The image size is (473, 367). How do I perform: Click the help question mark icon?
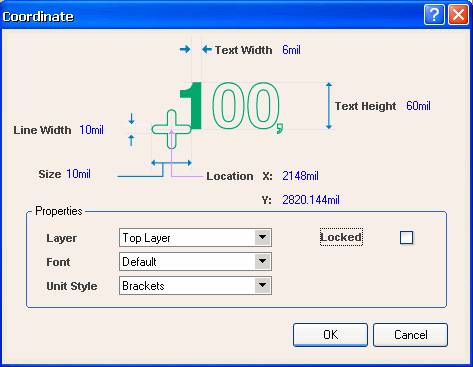point(434,15)
